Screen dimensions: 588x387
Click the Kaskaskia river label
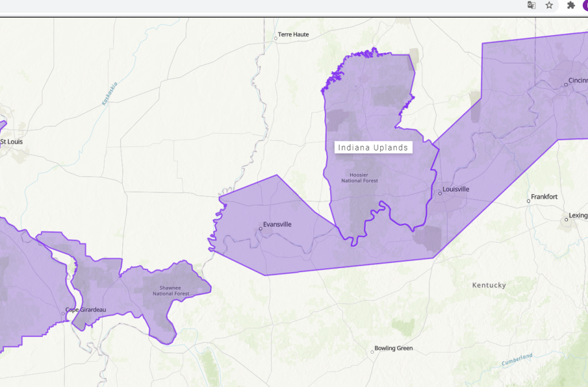tap(110, 94)
